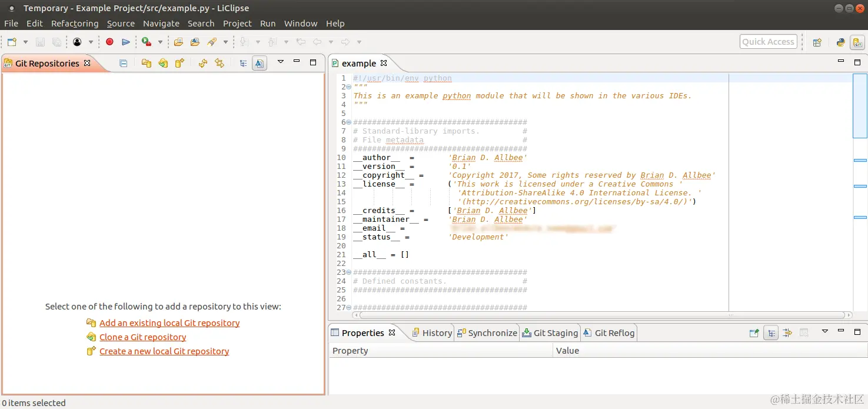Click the Clone Git repository toolbar icon
This screenshot has width=868, height=409.
click(x=163, y=63)
